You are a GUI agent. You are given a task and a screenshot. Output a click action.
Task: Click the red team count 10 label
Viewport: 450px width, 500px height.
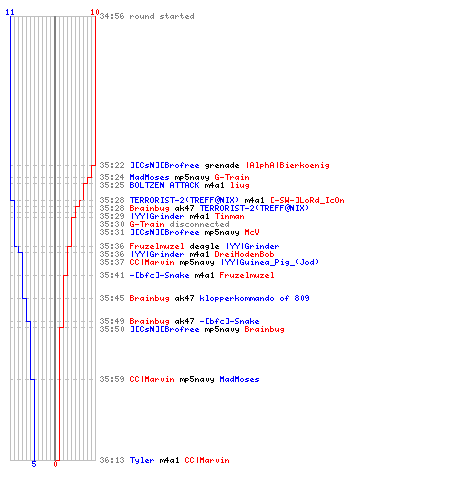point(95,12)
